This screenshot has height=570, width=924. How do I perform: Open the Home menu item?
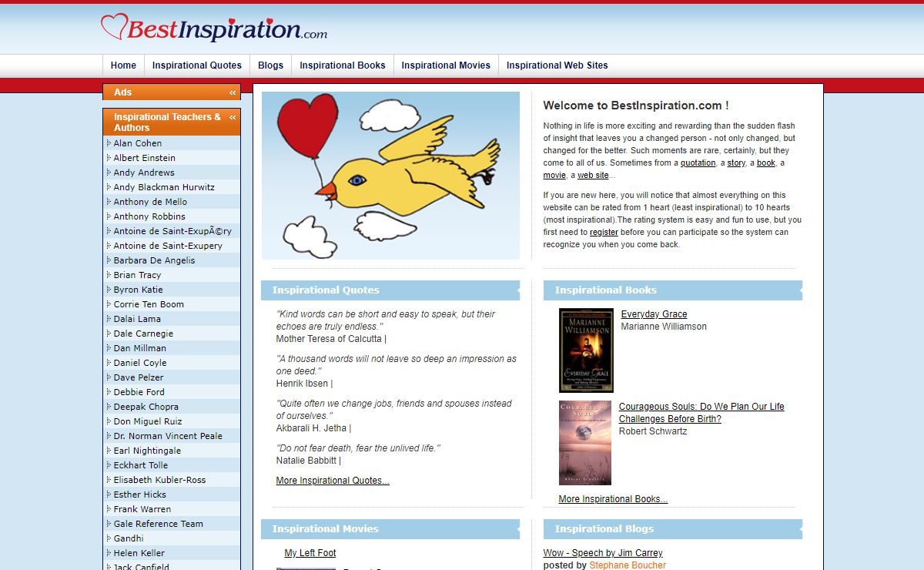(x=123, y=65)
